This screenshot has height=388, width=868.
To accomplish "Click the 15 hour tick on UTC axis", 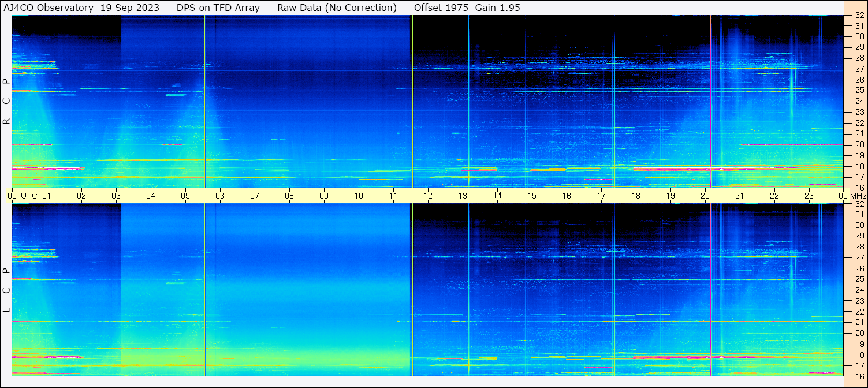I will pos(532,196).
